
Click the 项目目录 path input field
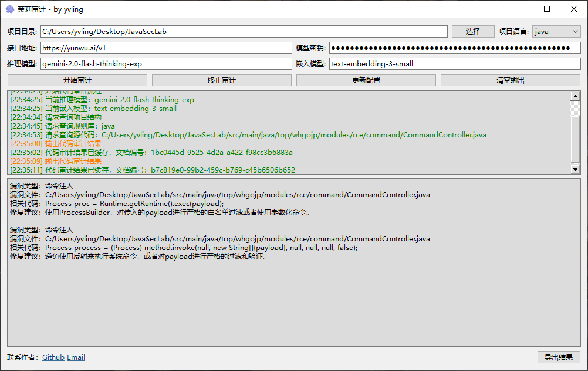(244, 32)
